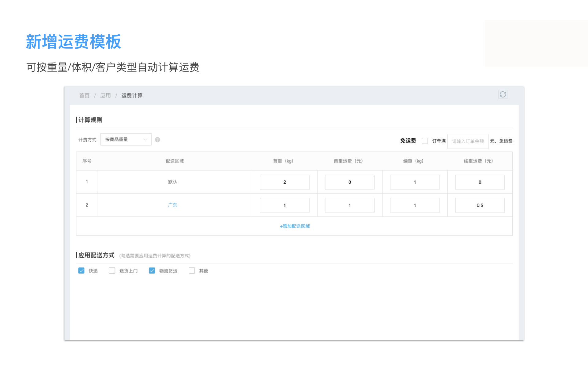Click the +添加配送区域 link
The image size is (588, 368).
click(x=295, y=226)
